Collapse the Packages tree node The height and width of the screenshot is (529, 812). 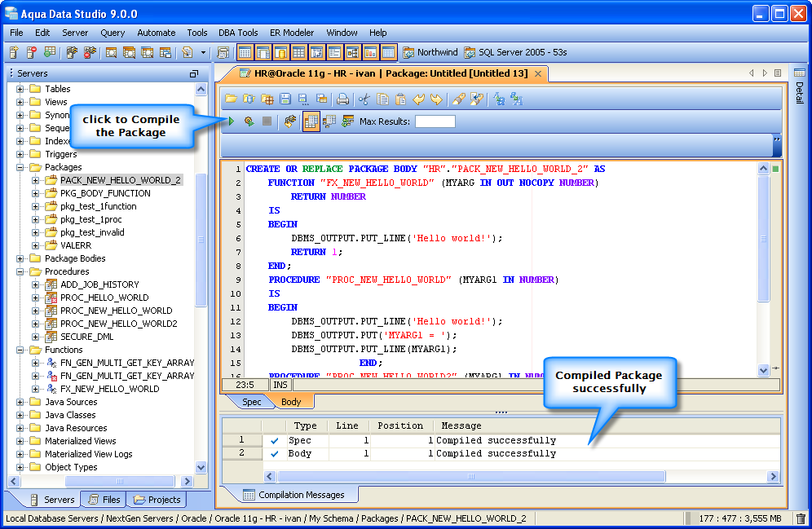pyautogui.click(x=21, y=167)
